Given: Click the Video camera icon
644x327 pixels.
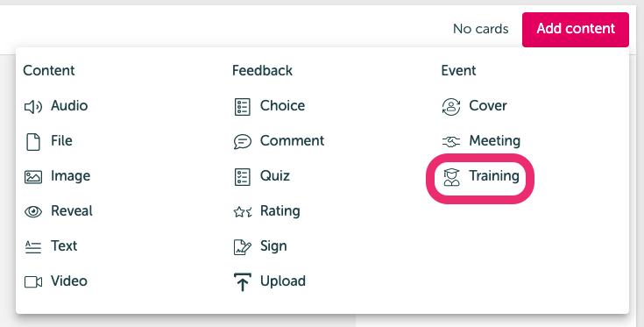Looking at the screenshot, I should point(33,282).
